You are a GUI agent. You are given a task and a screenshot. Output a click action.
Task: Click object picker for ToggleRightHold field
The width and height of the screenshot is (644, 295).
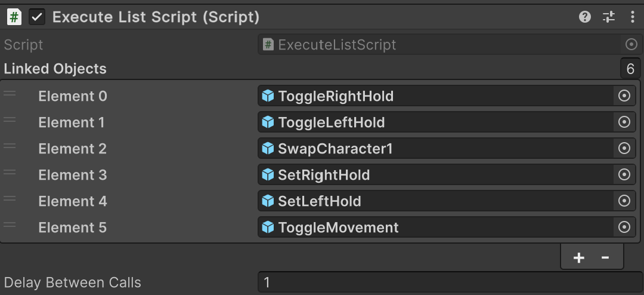624,96
